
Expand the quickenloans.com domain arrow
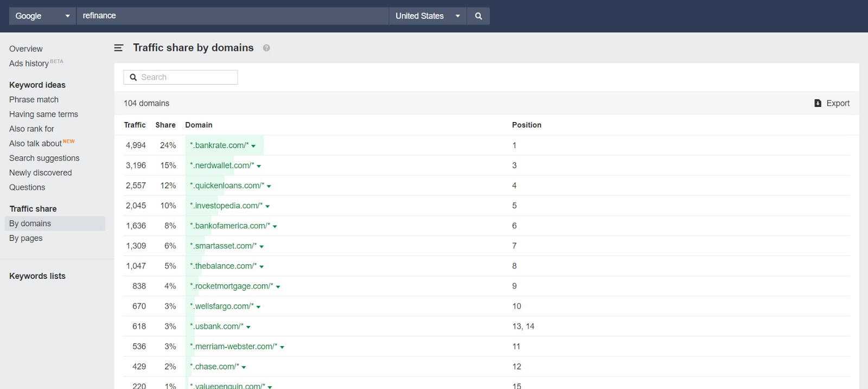point(269,186)
